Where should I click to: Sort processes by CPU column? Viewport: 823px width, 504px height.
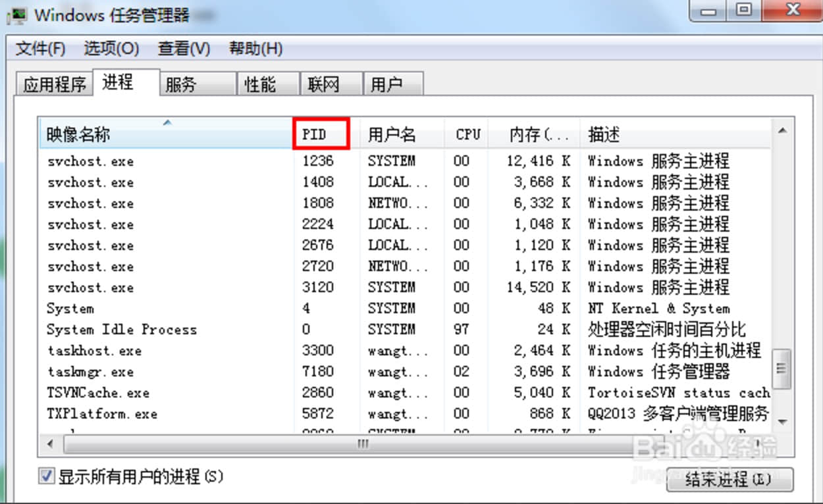(467, 135)
